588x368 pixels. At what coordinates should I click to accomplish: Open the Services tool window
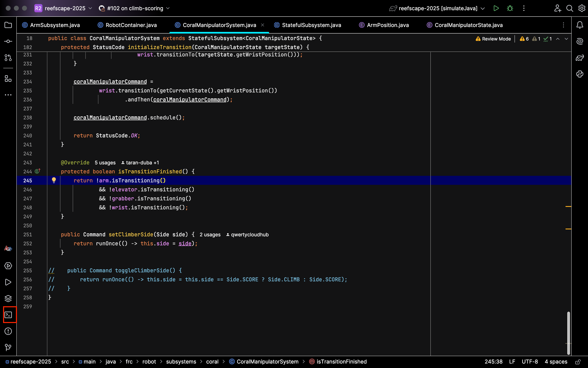click(x=8, y=266)
